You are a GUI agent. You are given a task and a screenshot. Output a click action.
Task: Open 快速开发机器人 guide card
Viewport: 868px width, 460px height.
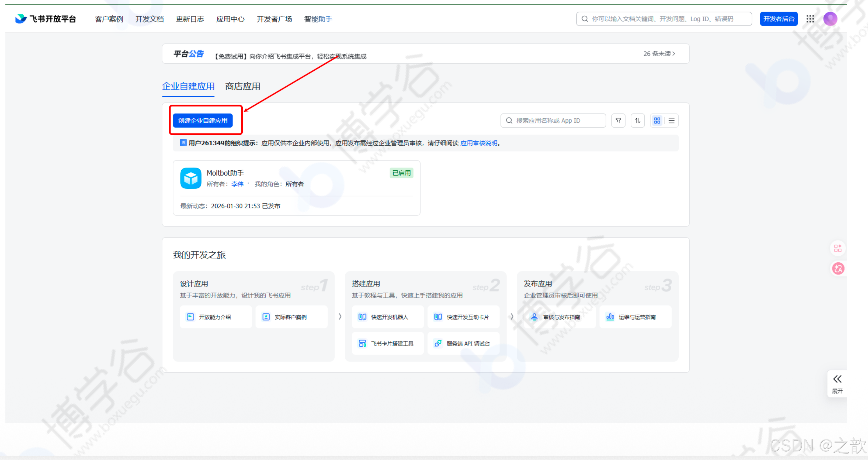coord(387,317)
